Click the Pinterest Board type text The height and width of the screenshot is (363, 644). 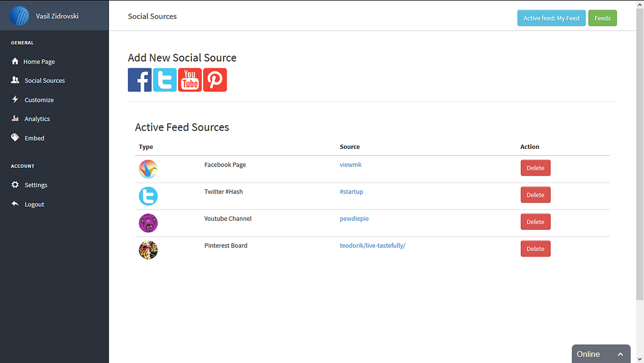coord(226,245)
